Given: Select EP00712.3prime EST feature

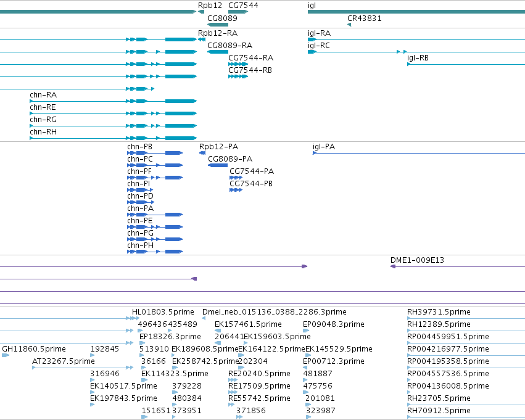Looking at the screenshot, I should point(305,368).
